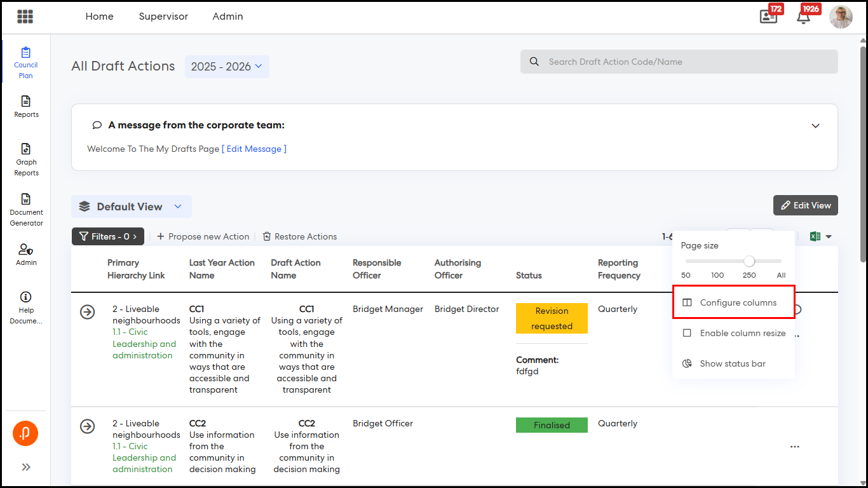This screenshot has width=868, height=488.
Task: Open the app grid launcher icon
Action: point(25,17)
